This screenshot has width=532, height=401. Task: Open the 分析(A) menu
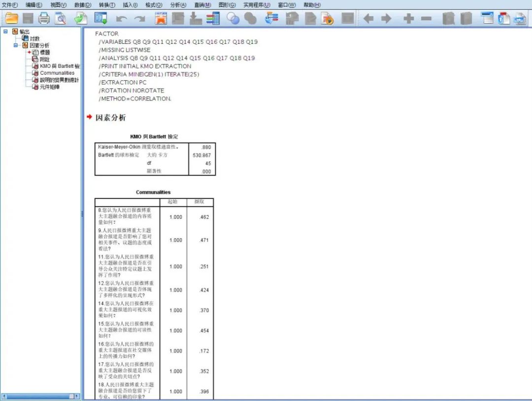click(x=178, y=5)
